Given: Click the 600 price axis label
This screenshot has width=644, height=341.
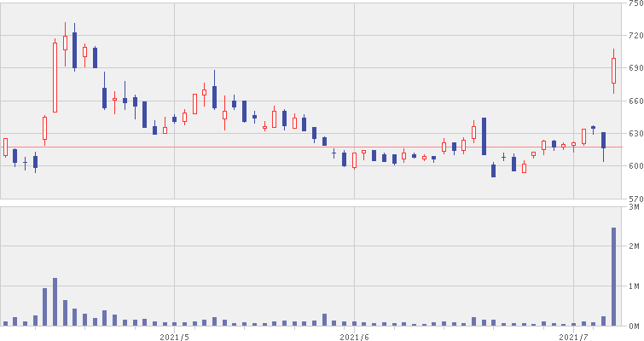Looking at the screenshot, I should click(x=633, y=165).
